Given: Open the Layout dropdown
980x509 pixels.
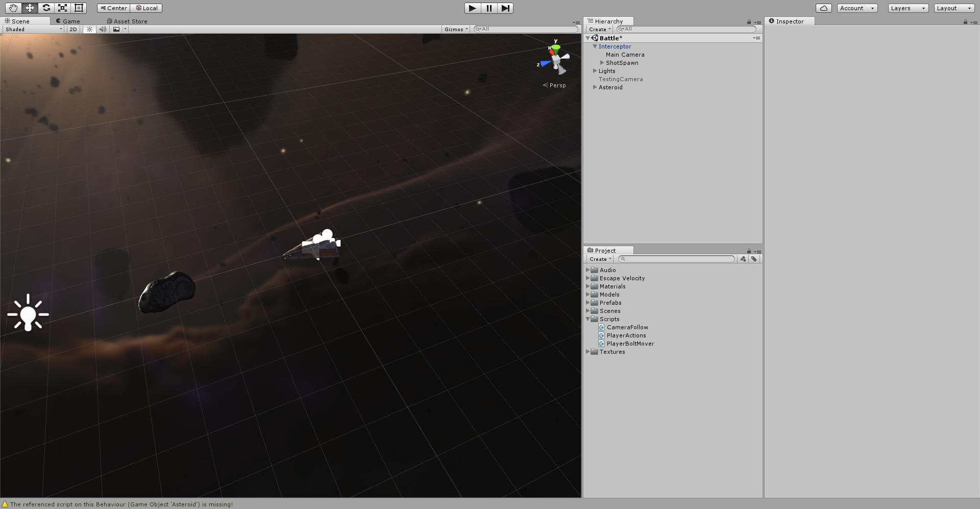Looking at the screenshot, I should [x=954, y=8].
